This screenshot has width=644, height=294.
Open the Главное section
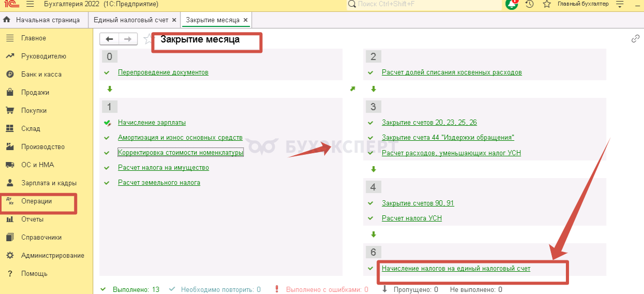click(34, 38)
